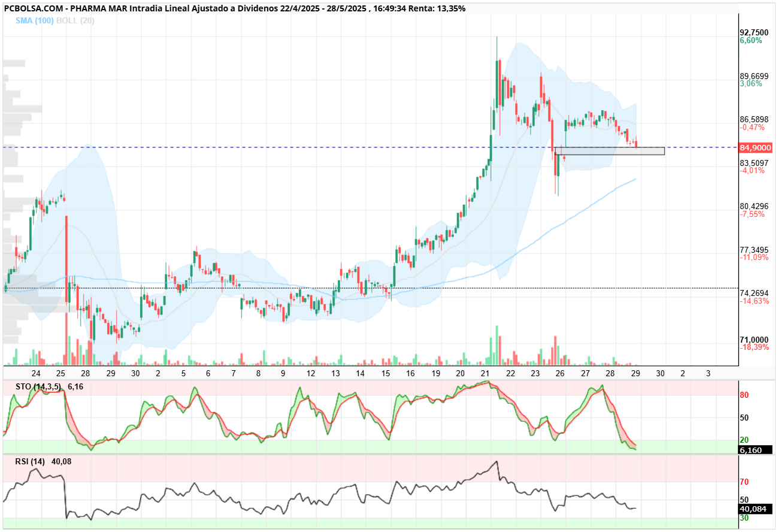Click the 80 level in stochastic panel

point(744,395)
